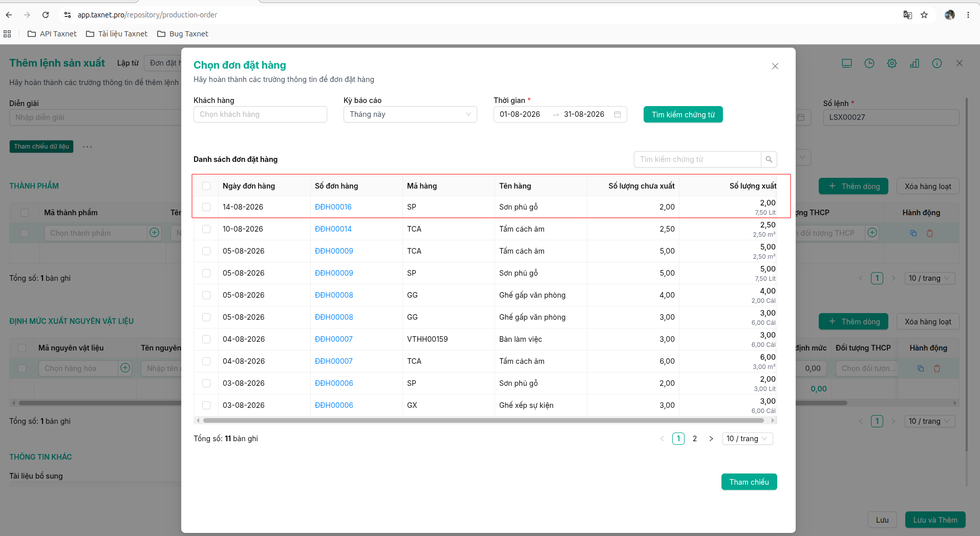The height and width of the screenshot is (536, 980).
Task: Expand the Kỳ báo cáo dropdown
Action: 410,114
